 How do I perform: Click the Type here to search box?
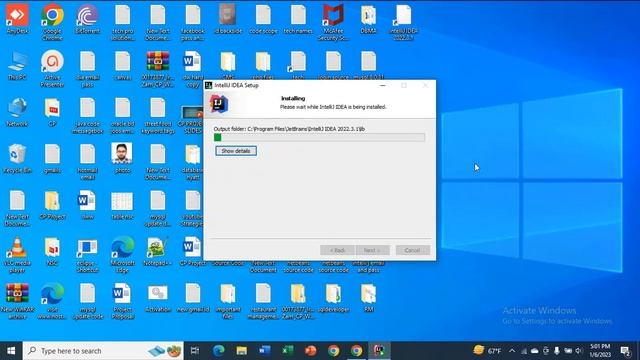103,351
